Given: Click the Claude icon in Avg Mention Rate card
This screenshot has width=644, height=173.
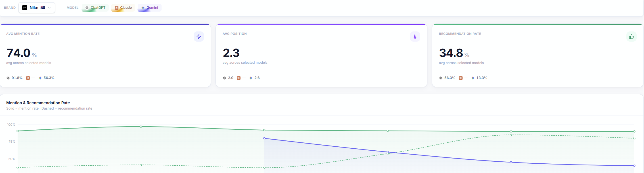Looking at the screenshot, I should (28, 78).
